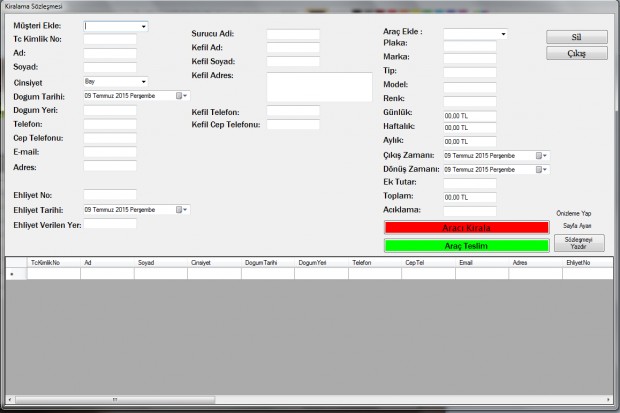Open the calendar icon in Dönüş Zamanı
This screenshot has width=620, height=413.
[x=541, y=170]
